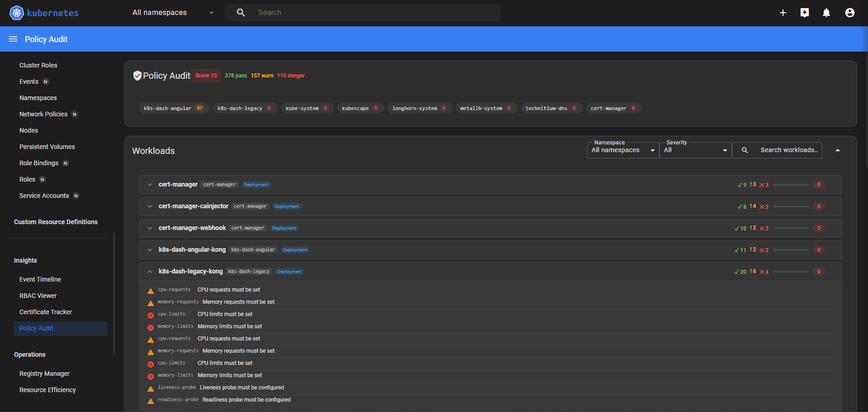Expand the cert-manager-webhook row
The image size is (868, 412).
click(x=490, y=228)
